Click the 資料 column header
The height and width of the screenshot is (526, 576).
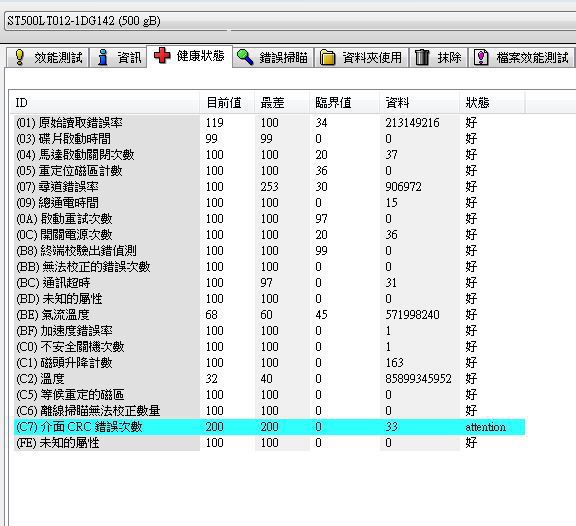click(420, 102)
